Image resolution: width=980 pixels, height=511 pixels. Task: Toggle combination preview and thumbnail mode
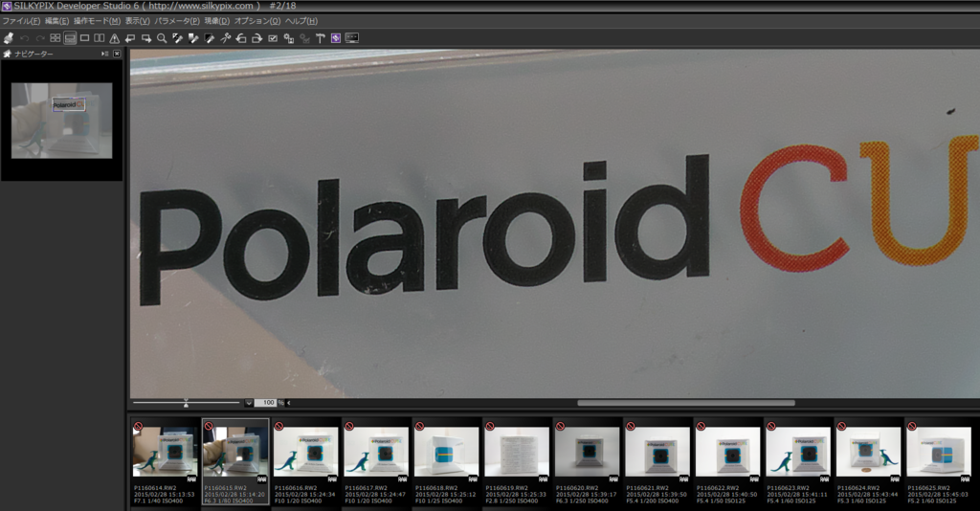click(70, 38)
